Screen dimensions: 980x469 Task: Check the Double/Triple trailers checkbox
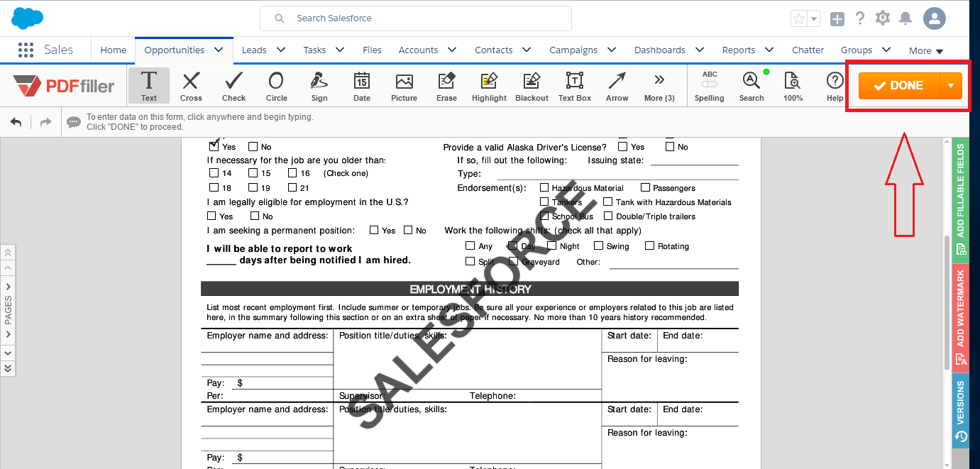(608, 216)
